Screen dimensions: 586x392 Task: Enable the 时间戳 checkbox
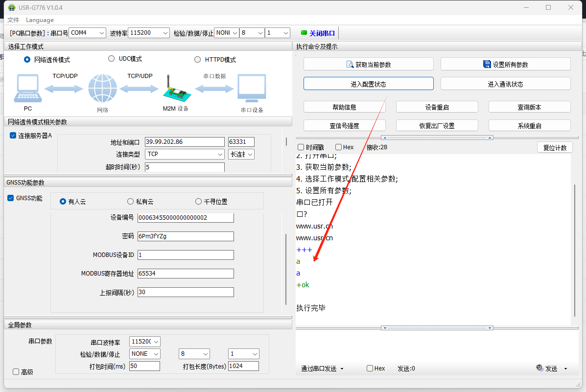point(301,147)
